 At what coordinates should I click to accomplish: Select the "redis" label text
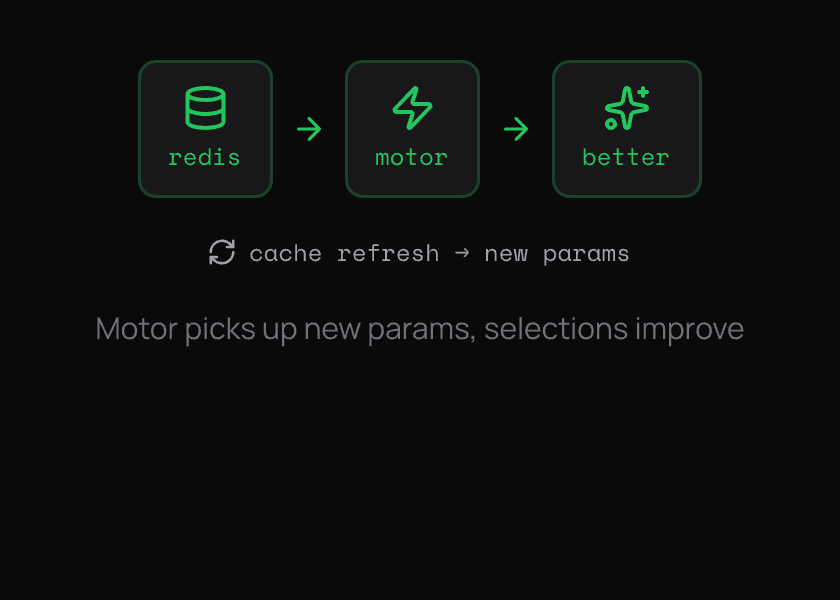click(x=205, y=158)
